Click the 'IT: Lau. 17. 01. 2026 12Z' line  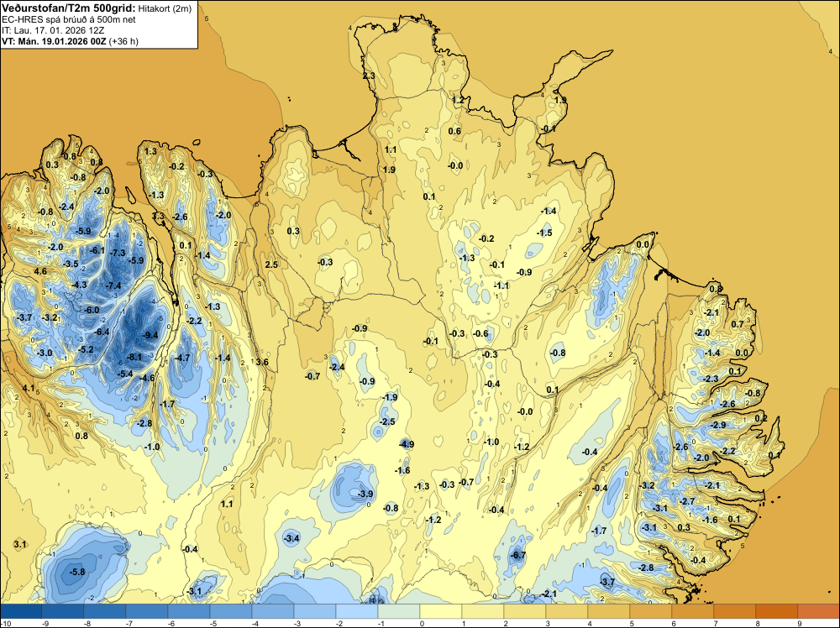(53, 30)
